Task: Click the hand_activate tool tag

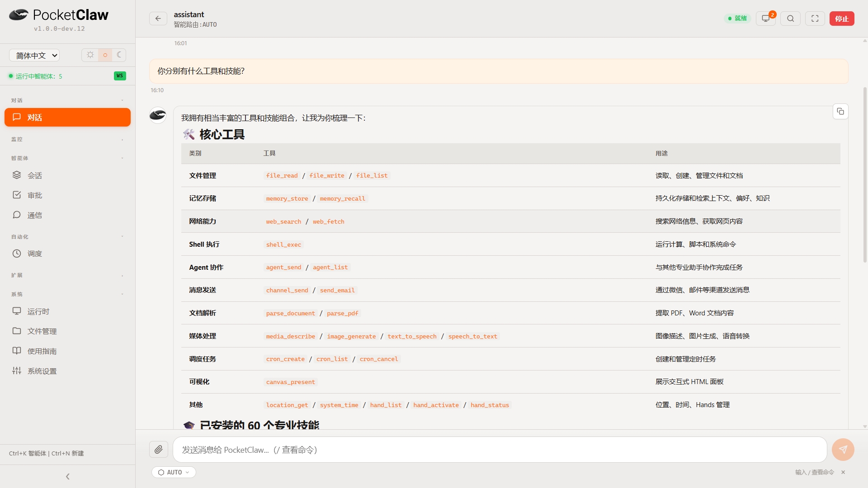Action: tap(436, 405)
